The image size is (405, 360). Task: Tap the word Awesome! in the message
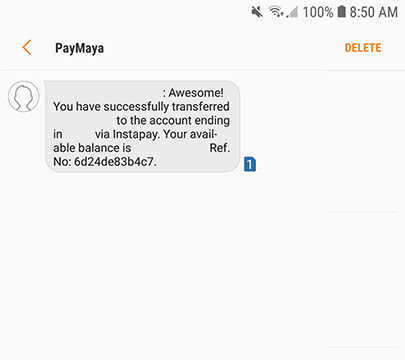(196, 93)
